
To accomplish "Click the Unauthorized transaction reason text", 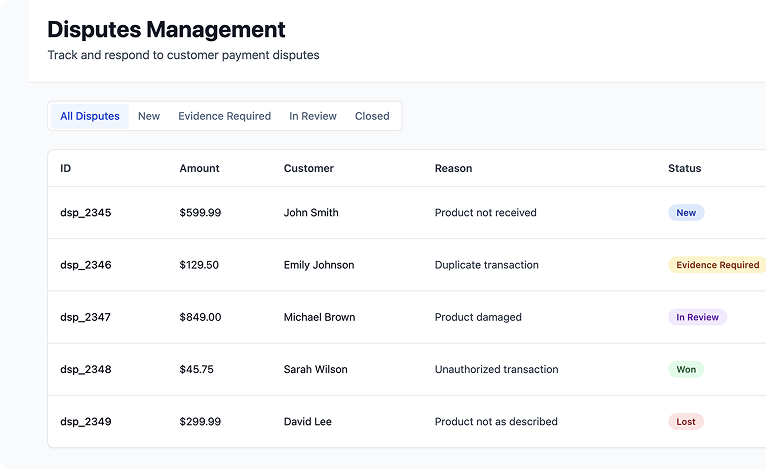I will click(x=496, y=369).
